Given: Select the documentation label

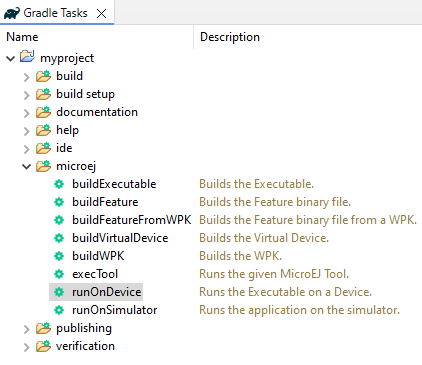Looking at the screenshot, I should [x=97, y=112].
